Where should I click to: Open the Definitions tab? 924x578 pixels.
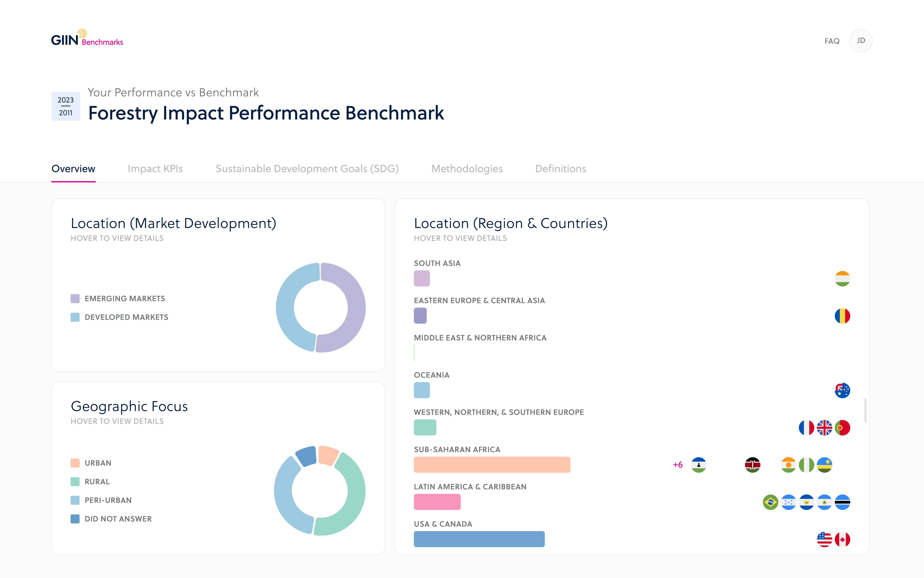(561, 169)
